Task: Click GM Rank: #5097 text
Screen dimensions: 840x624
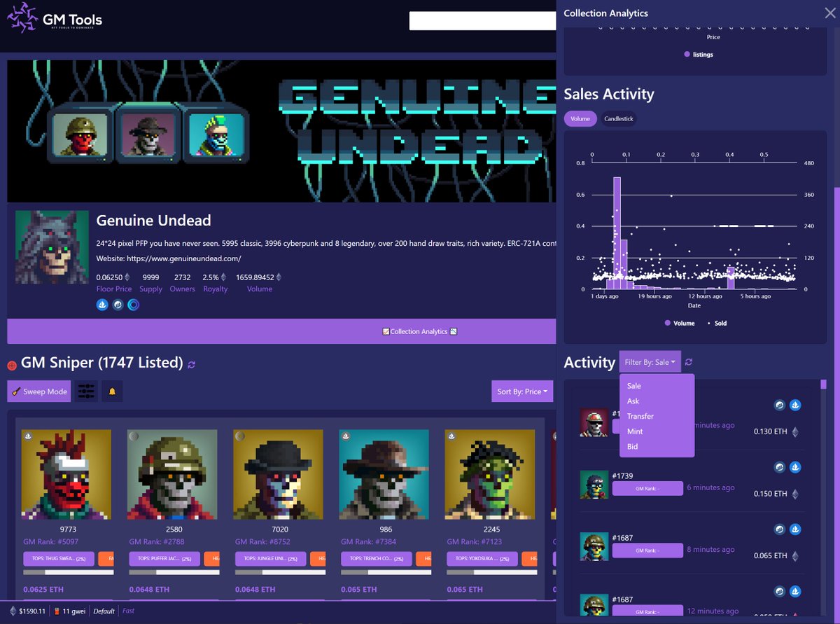Action: click(x=50, y=541)
